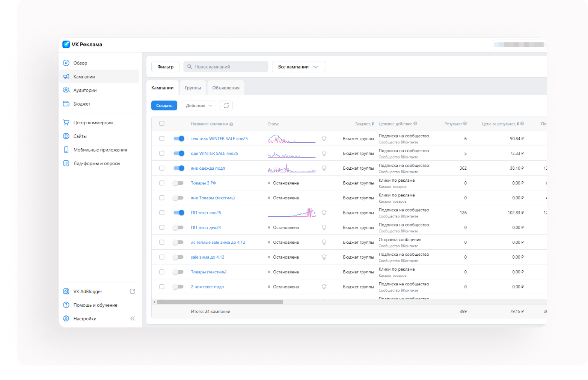Open the Обзор compass icon in sidebar
Viewport: 588px width, 380px height.
point(66,63)
